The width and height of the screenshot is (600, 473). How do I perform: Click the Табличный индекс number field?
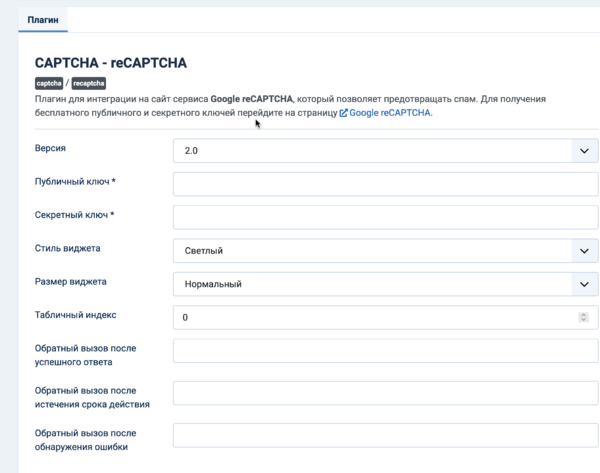pos(385,317)
